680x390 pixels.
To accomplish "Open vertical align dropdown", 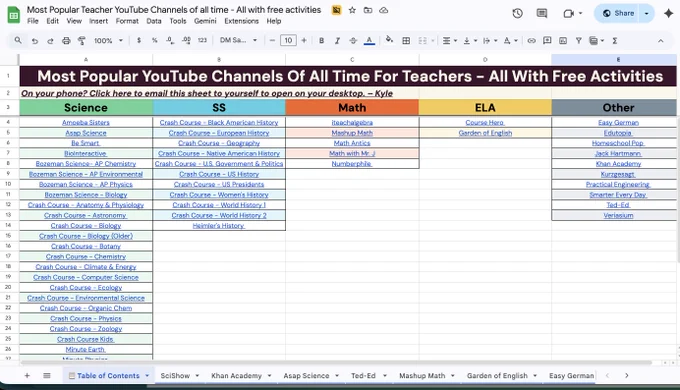I will pyautogui.click(x=470, y=40).
